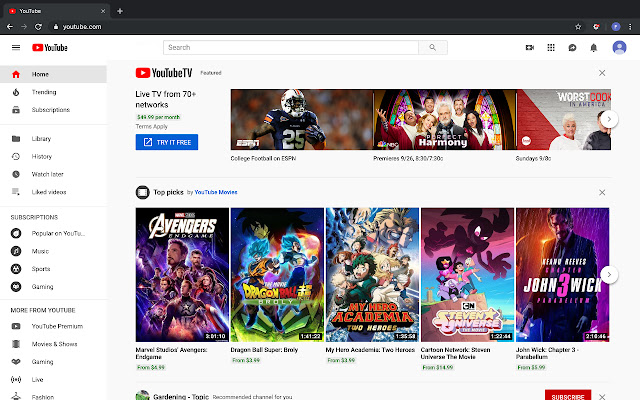Dismiss the YouTube TV featured section
Viewport: 640px width, 400px height.
(x=602, y=73)
